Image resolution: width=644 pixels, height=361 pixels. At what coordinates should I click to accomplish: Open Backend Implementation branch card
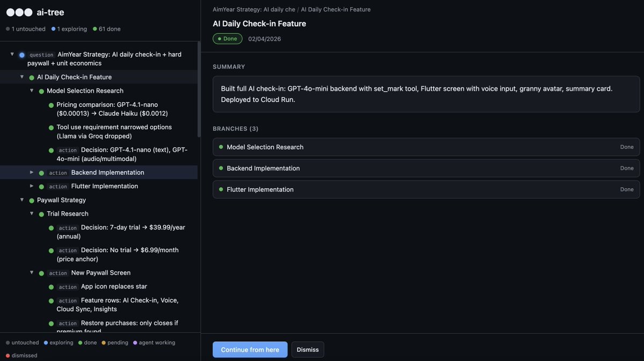pos(426,168)
